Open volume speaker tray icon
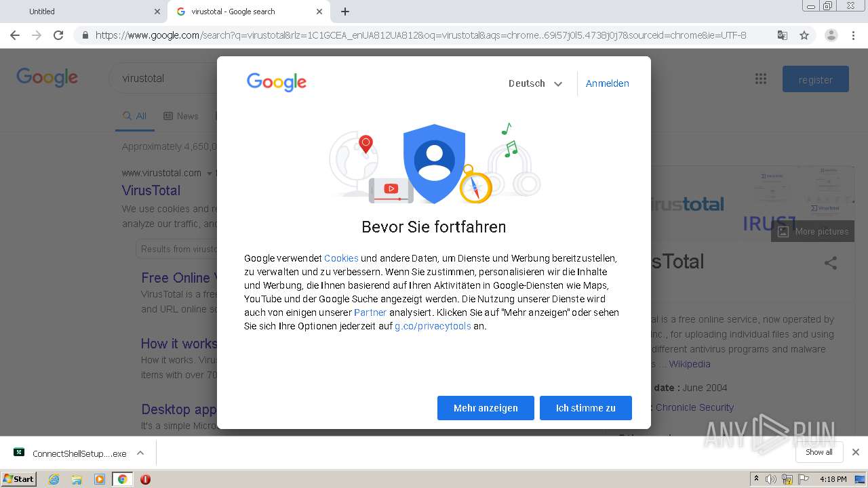The width and height of the screenshot is (868, 488). (x=771, y=479)
